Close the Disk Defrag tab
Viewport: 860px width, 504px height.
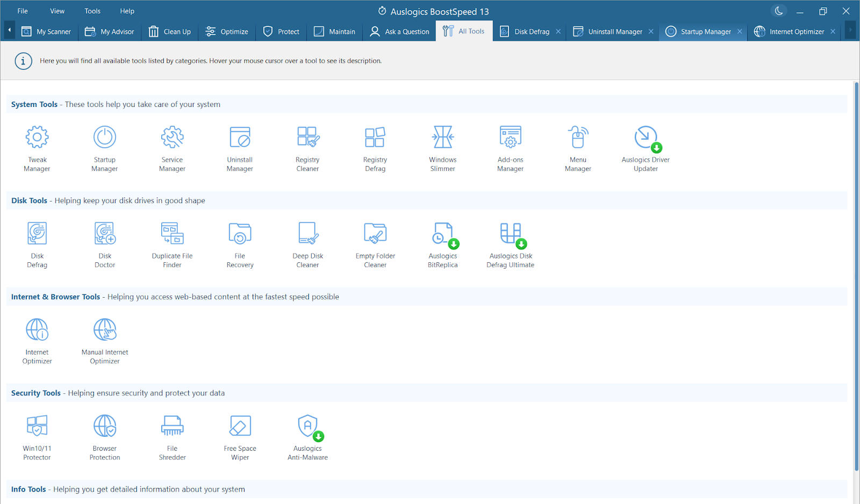[558, 31]
